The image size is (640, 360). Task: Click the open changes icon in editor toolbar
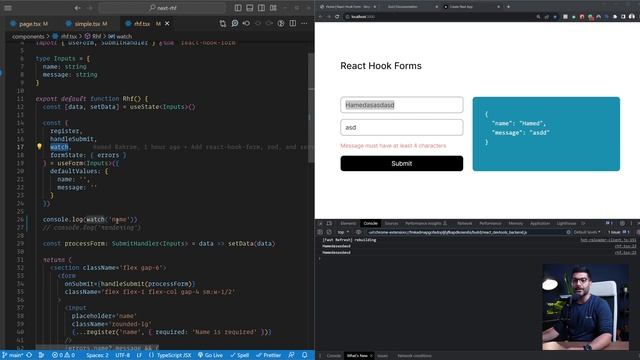(246, 24)
